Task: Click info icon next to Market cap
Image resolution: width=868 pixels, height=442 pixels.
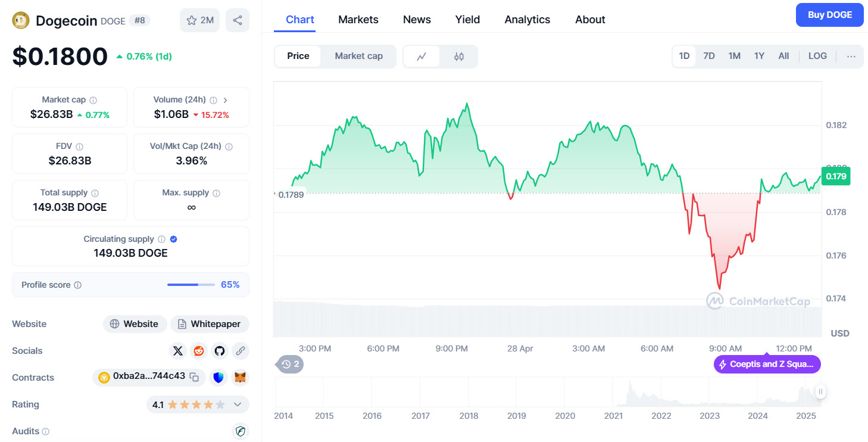Action: pos(93,100)
